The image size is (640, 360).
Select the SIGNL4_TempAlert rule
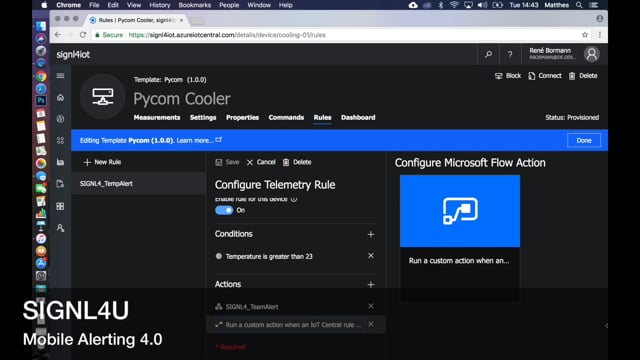pos(138,184)
